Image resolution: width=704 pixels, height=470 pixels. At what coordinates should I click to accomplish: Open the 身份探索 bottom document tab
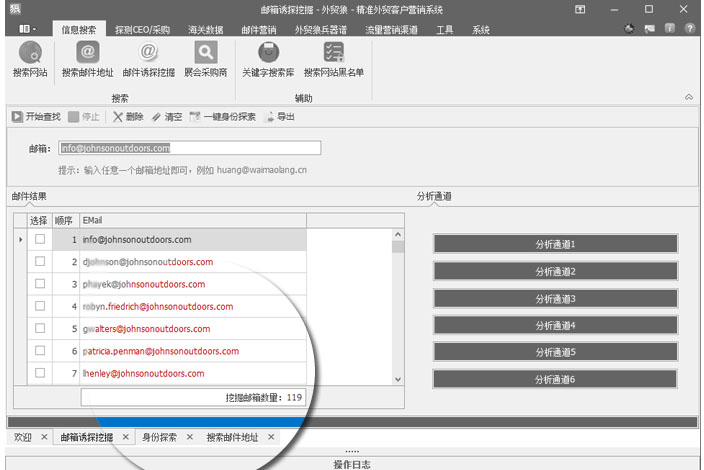tap(158, 438)
